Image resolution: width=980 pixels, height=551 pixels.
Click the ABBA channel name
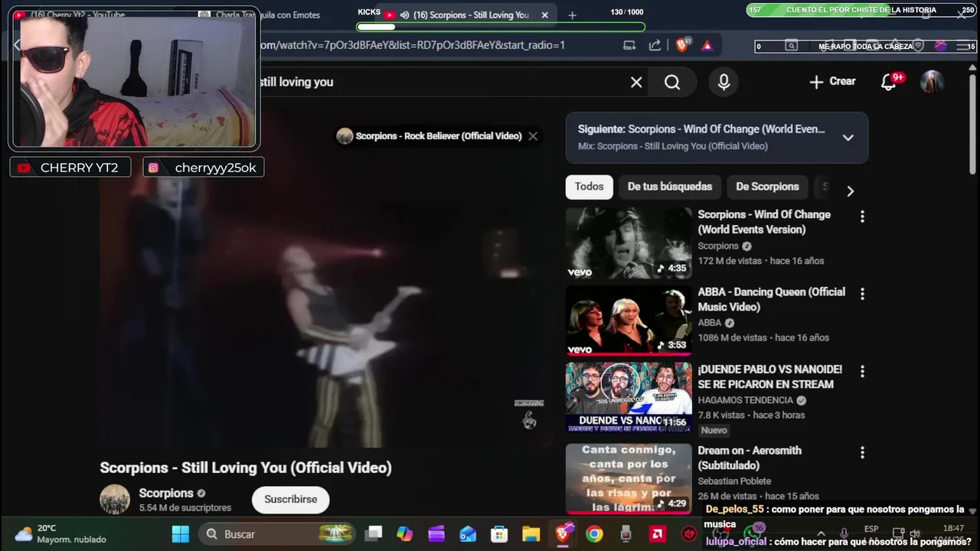(x=710, y=323)
